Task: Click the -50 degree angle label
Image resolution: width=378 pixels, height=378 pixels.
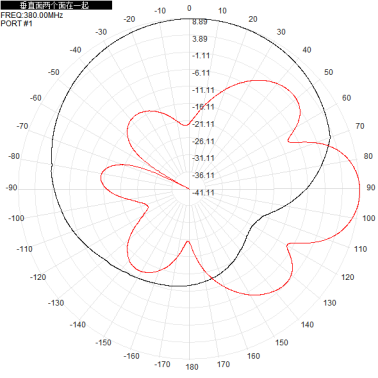Action: [53, 72]
